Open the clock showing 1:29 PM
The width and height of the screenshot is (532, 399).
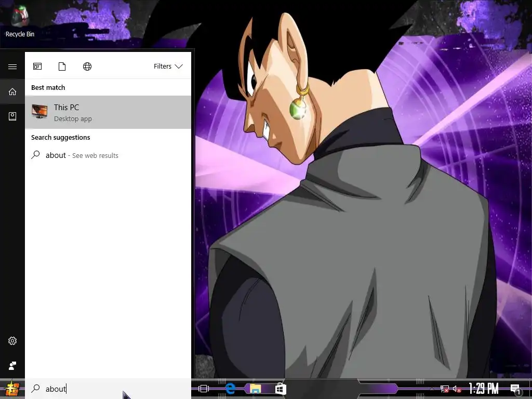tap(484, 389)
